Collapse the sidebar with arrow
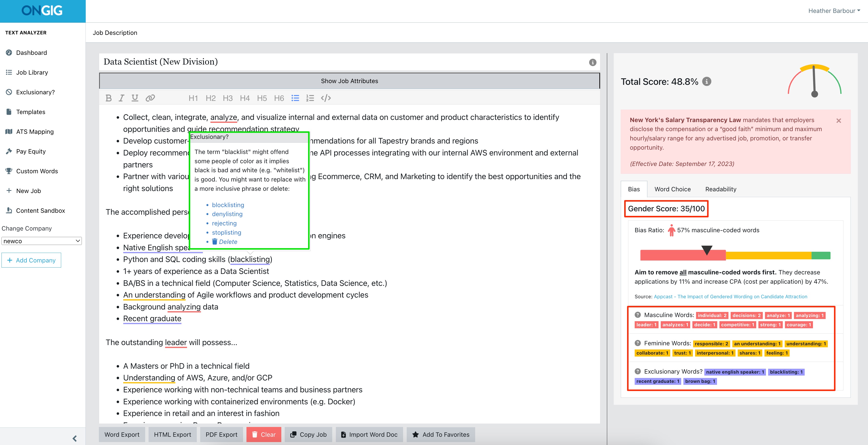This screenshot has height=445, width=868. (x=75, y=438)
